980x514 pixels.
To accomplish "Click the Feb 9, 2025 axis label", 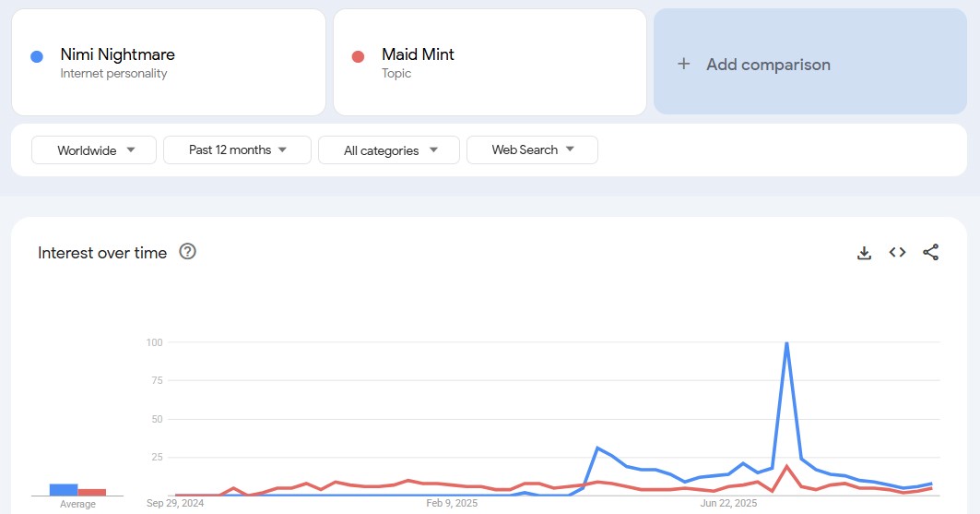I will click(452, 503).
